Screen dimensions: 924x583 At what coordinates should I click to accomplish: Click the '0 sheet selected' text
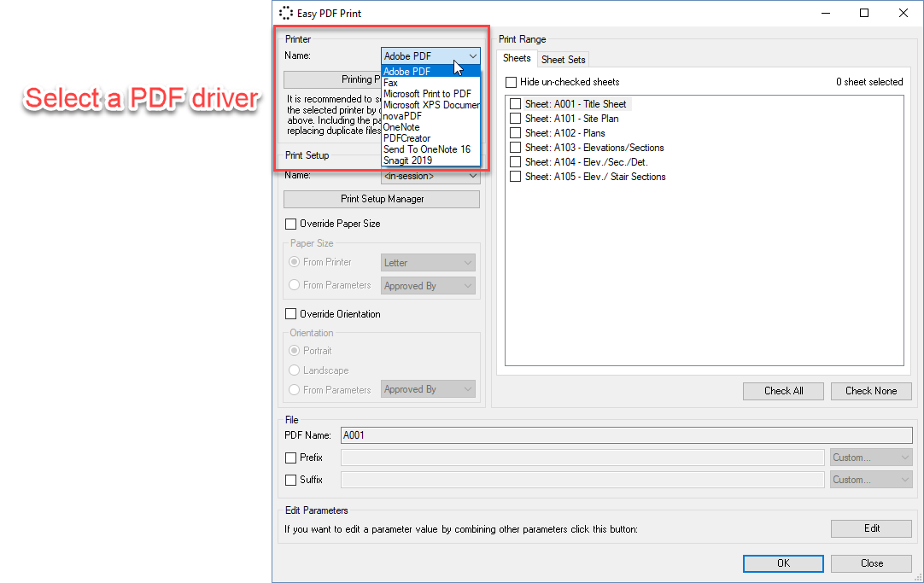click(x=869, y=82)
